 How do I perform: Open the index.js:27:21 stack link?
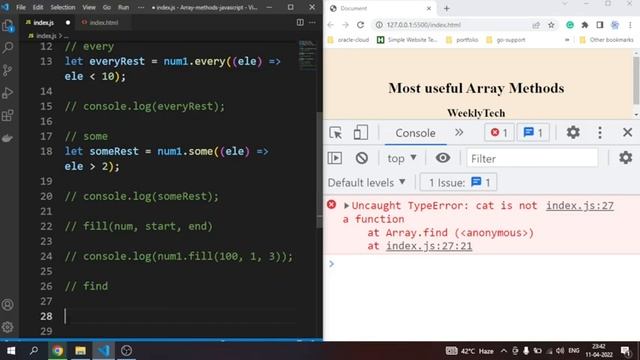click(x=429, y=246)
